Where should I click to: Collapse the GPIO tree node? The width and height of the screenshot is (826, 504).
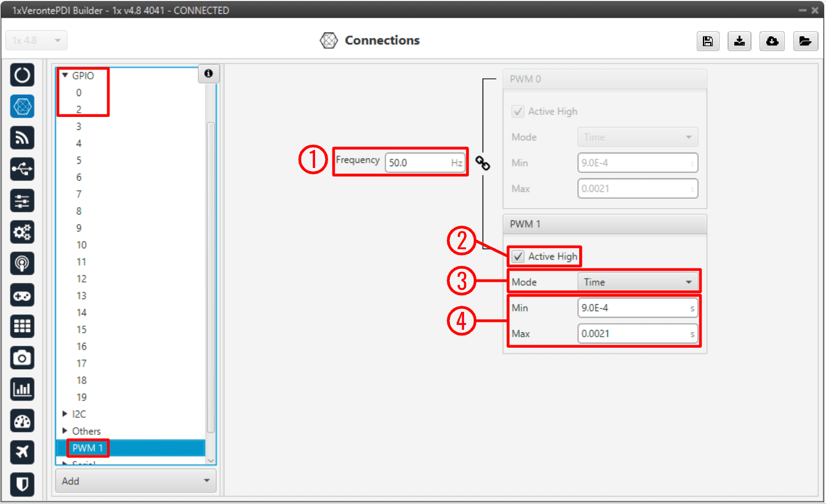[x=65, y=76]
